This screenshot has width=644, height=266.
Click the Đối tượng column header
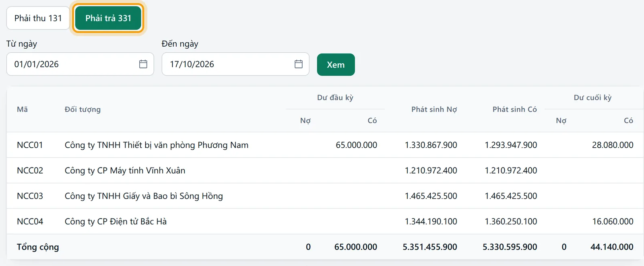pos(83,109)
